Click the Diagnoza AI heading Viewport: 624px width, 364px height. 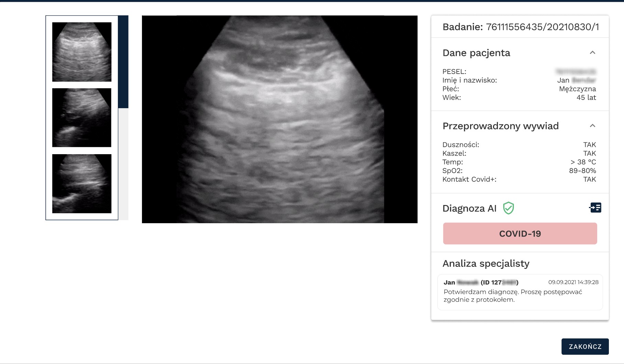(x=469, y=208)
